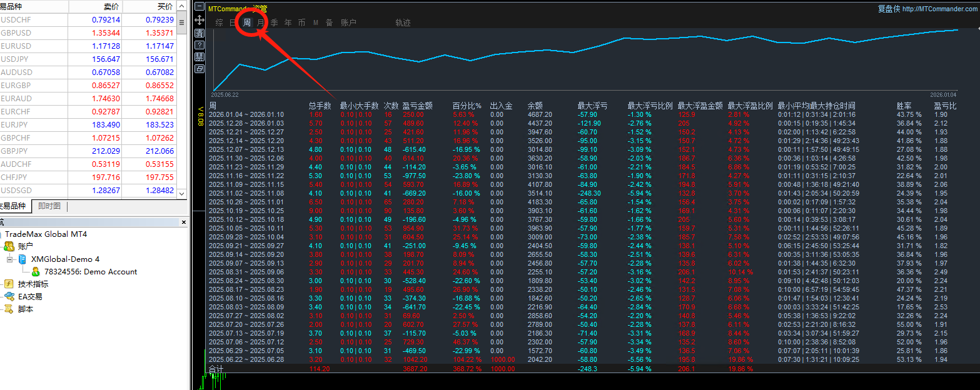Click the 买价 ask column header
Image resolution: width=980 pixels, height=390 pixels.
pyautogui.click(x=149, y=6)
